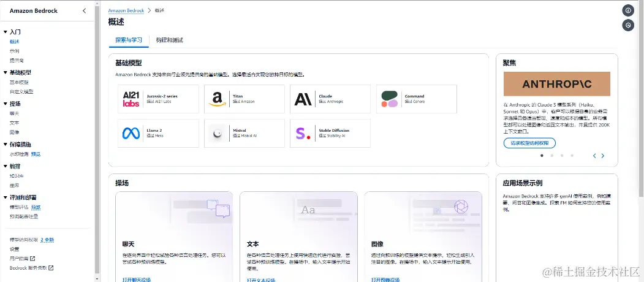The image size is (644, 282).
Task: Switch to the 探索与学习 tab
Action: [129, 40]
